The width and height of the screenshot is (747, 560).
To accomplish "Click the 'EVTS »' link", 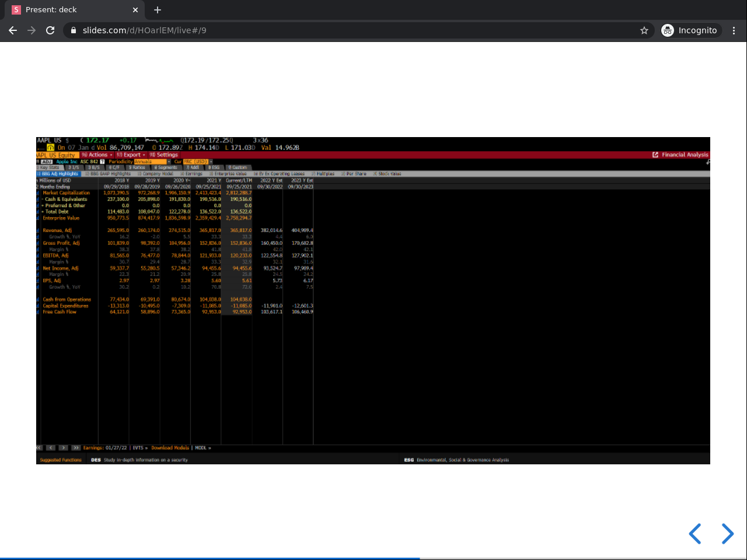I will pyautogui.click(x=140, y=448).
